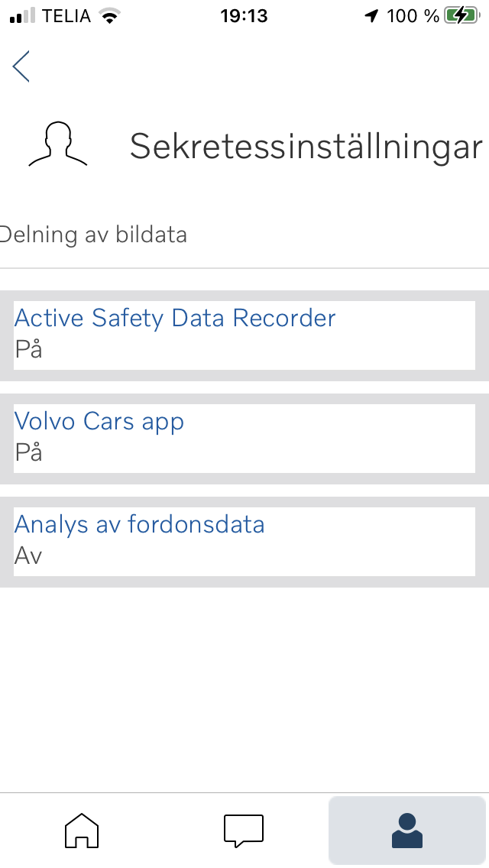Go back using the top-left chevron
Image resolution: width=489 pixels, height=868 pixels.
pos(21,66)
